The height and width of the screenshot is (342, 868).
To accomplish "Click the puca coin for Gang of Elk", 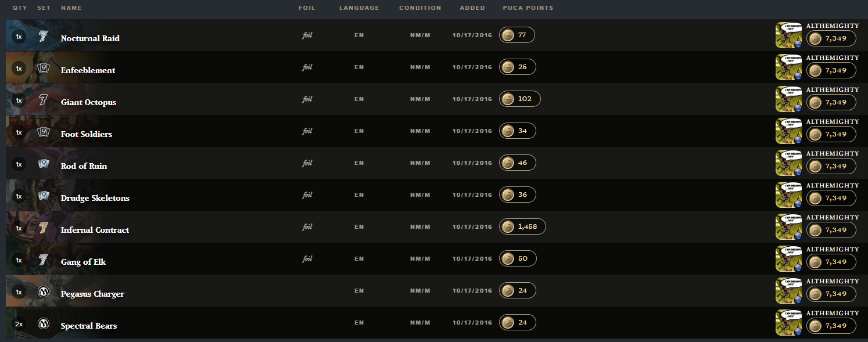I will click(508, 258).
